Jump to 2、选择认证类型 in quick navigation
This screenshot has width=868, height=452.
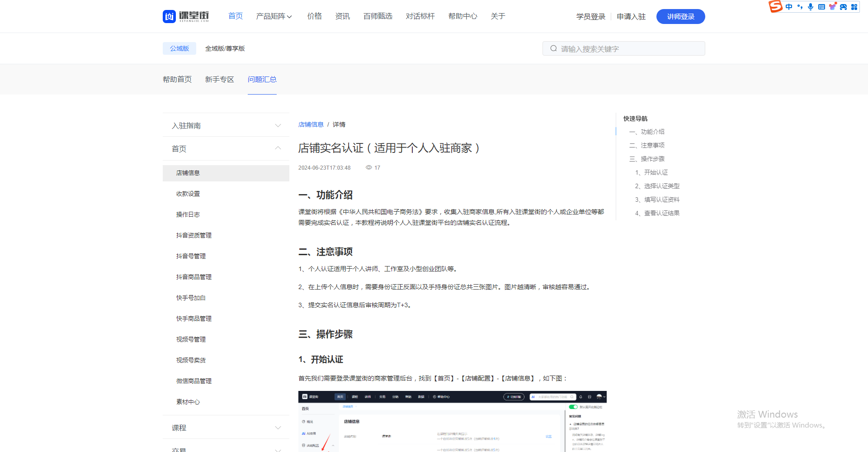[x=657, y=186]
